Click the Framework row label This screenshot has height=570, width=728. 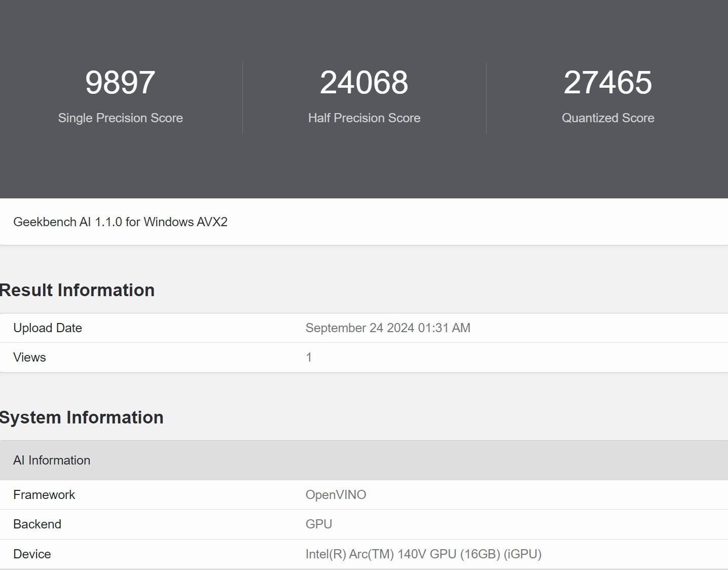(44, 495)
